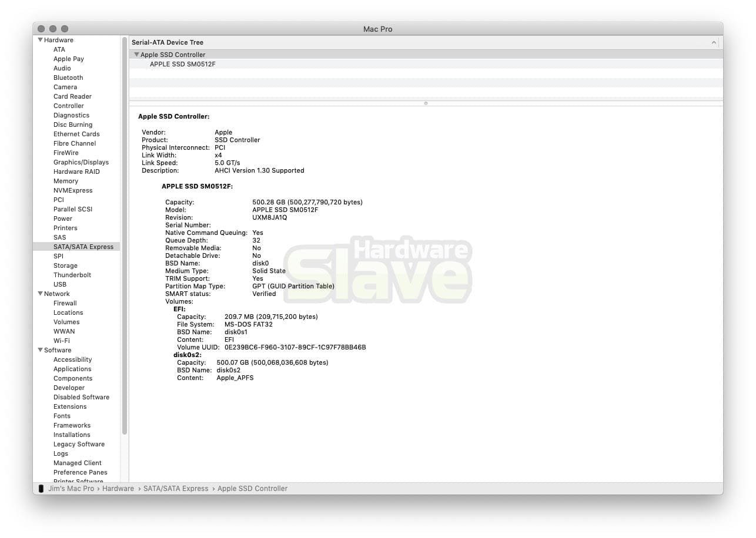Open Legacy Software entry
The image size is (756, 538).
point(79,444)
